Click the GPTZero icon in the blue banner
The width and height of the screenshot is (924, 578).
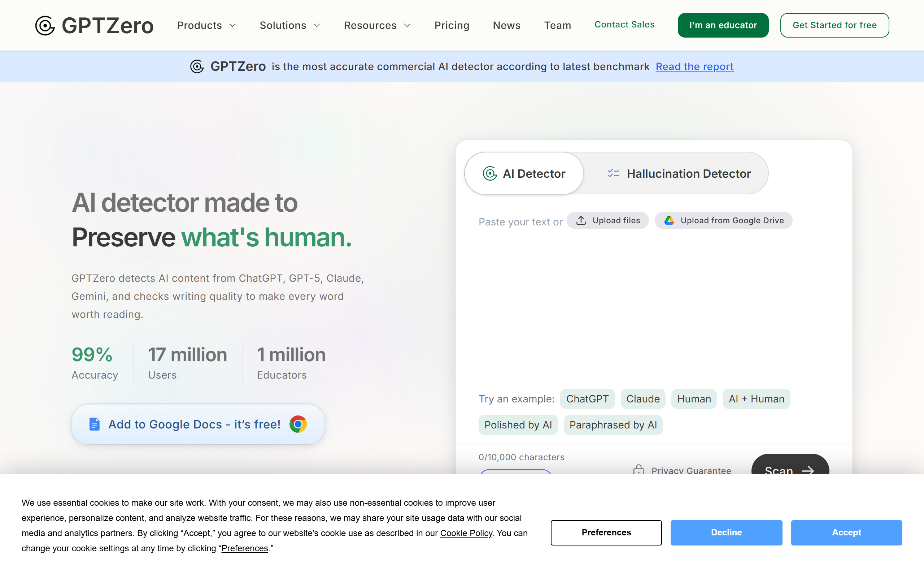pos(197,66)
